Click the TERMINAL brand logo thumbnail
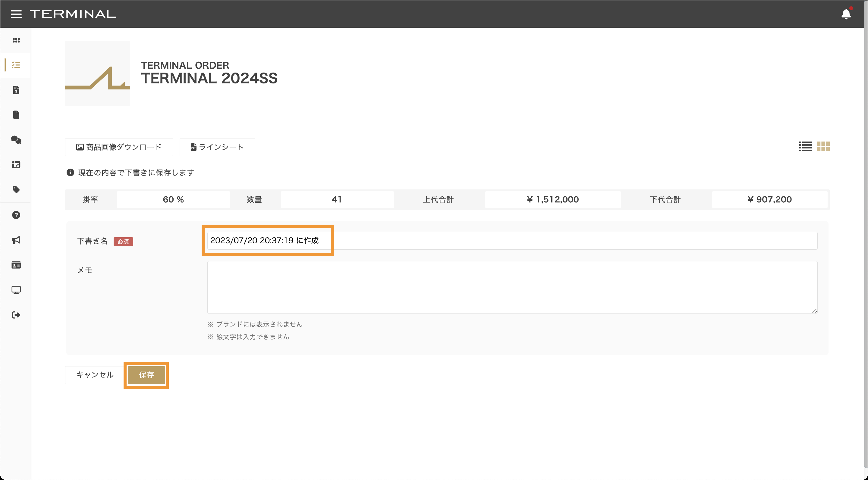Image resolution: width=868 pixels, height=480 pixels. click(x=97, y=73)
